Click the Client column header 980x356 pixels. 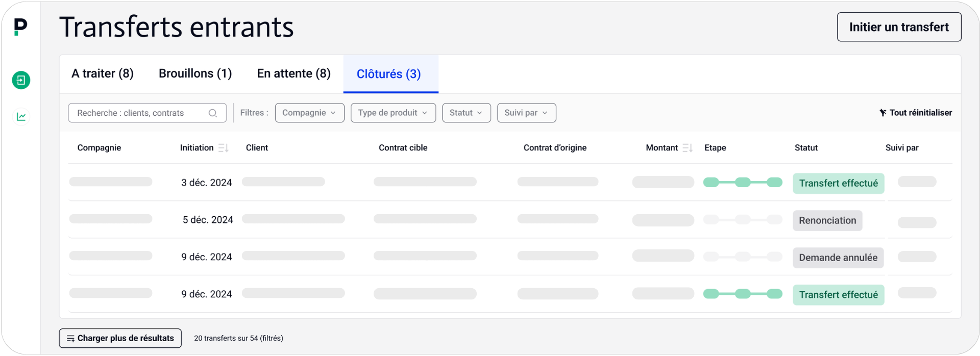point(257,148)
